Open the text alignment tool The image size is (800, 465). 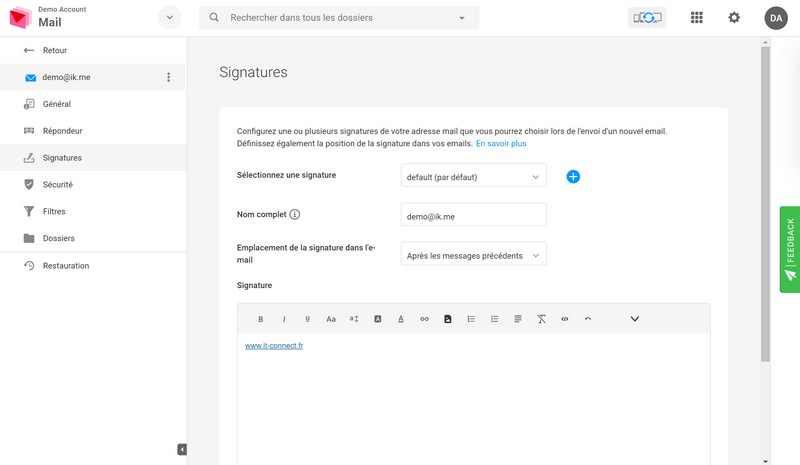tap(518, 319)
